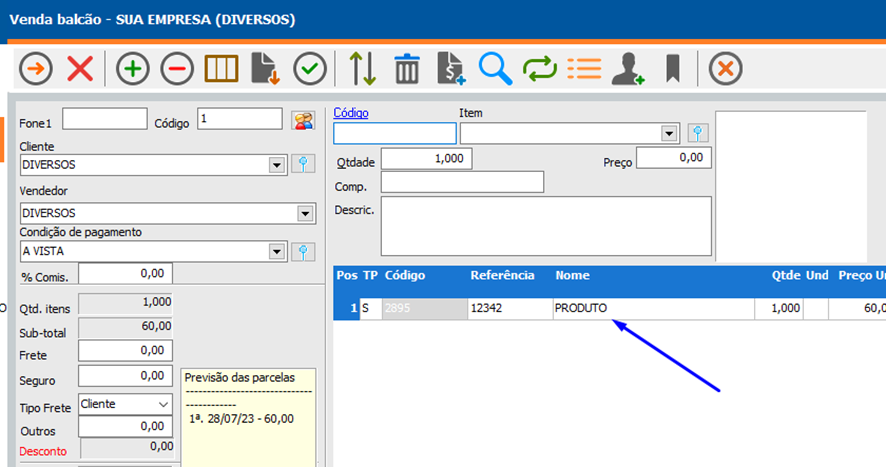This screenshot has height=467, width=886.
Task: Click the red minus remove icon
Action: coord(177,69)
